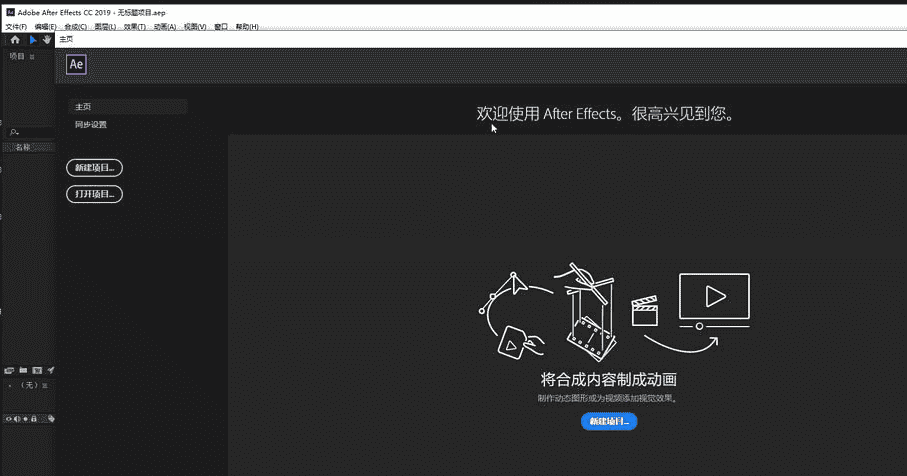Click the flowchart icon in the Project panel footer
The height and width of the screenshot is (476, 907).
[50, 370]
